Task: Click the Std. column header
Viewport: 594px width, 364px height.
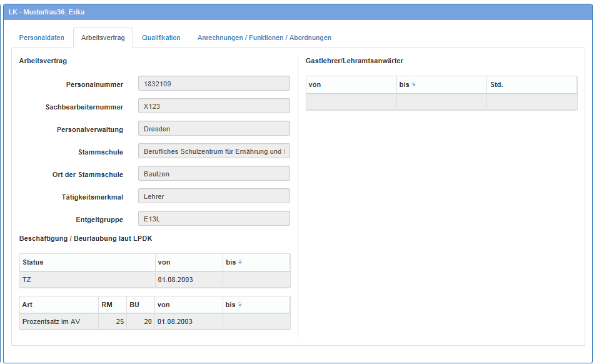Action: pos(531,84)
